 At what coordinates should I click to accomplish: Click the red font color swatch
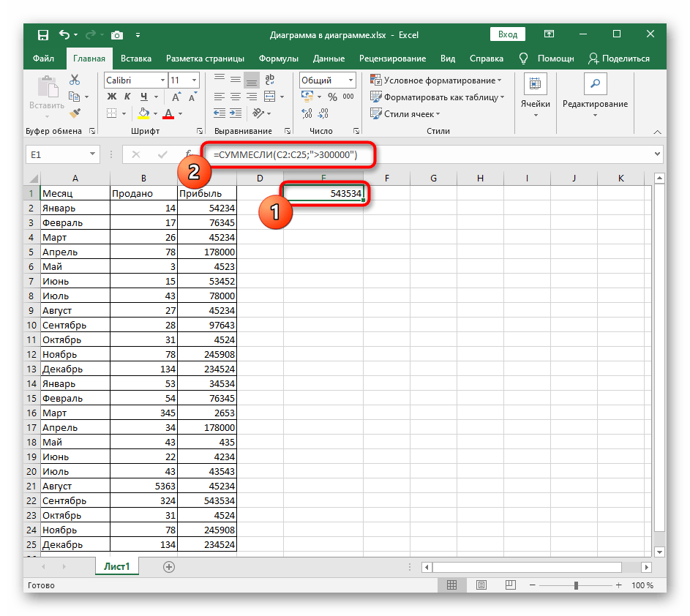pyautogui.click(x=168, y=113)
